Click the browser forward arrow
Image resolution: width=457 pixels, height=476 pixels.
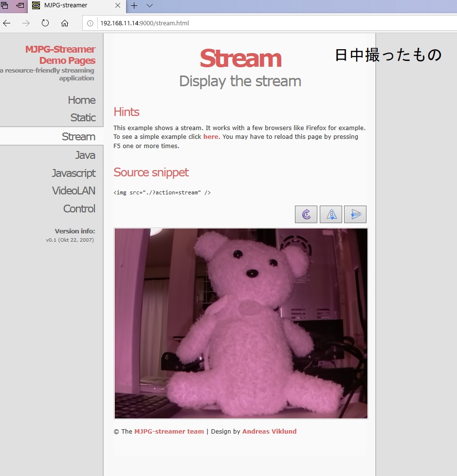pyautogui.click(x=26, y=23)
